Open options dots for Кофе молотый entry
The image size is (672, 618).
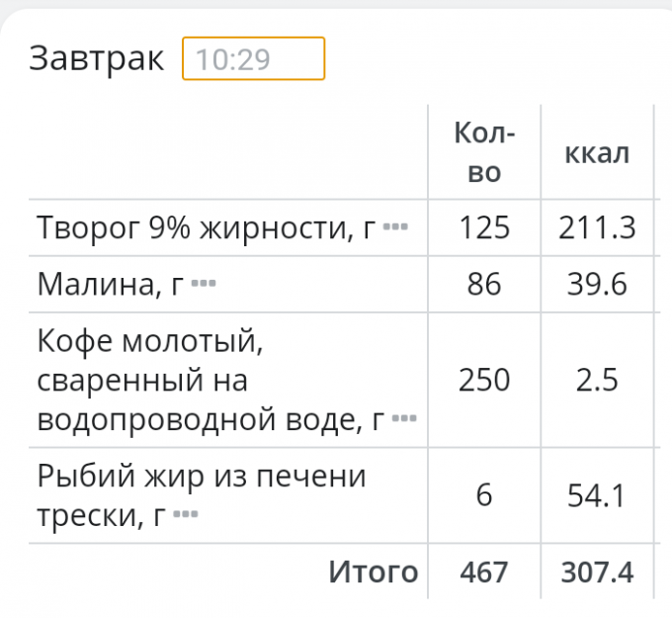[x=404, y=420]
